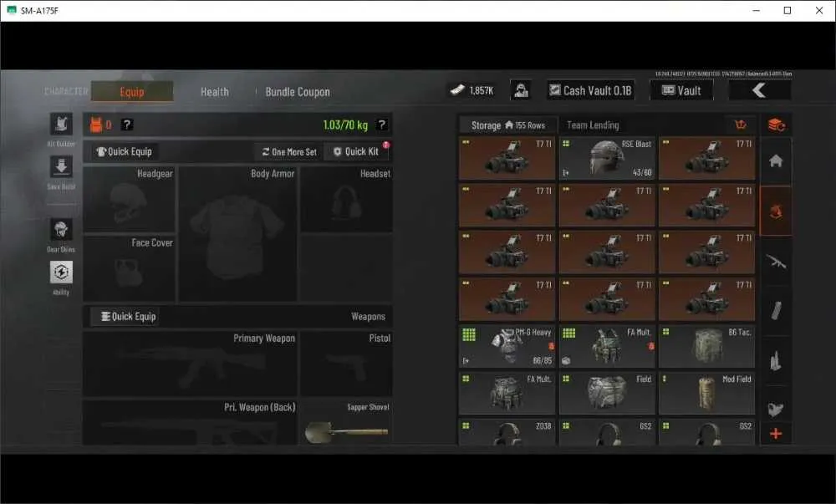This screenshot has height=504, width=836.
Task: Click the red plus icon in storage sidebar
Action: (776, 434)
